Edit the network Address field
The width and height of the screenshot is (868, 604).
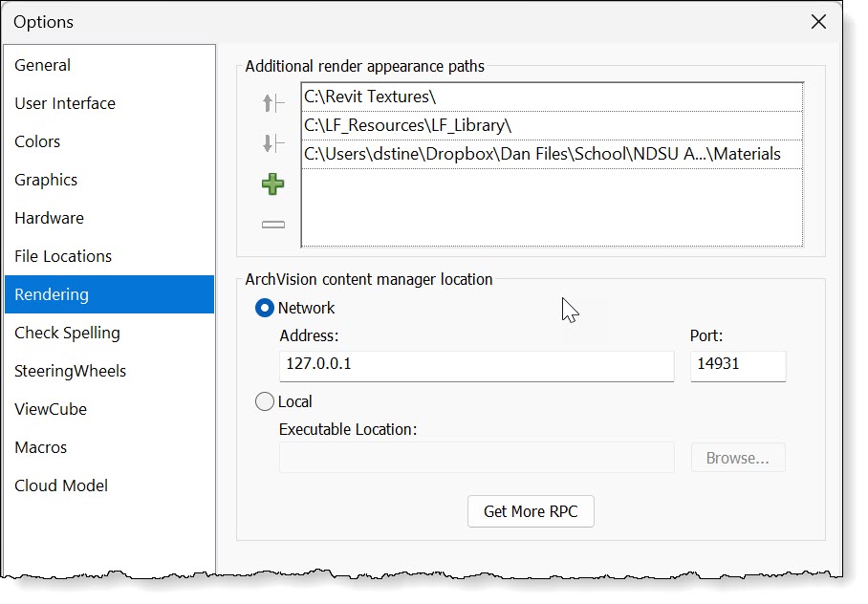point(476,365)
